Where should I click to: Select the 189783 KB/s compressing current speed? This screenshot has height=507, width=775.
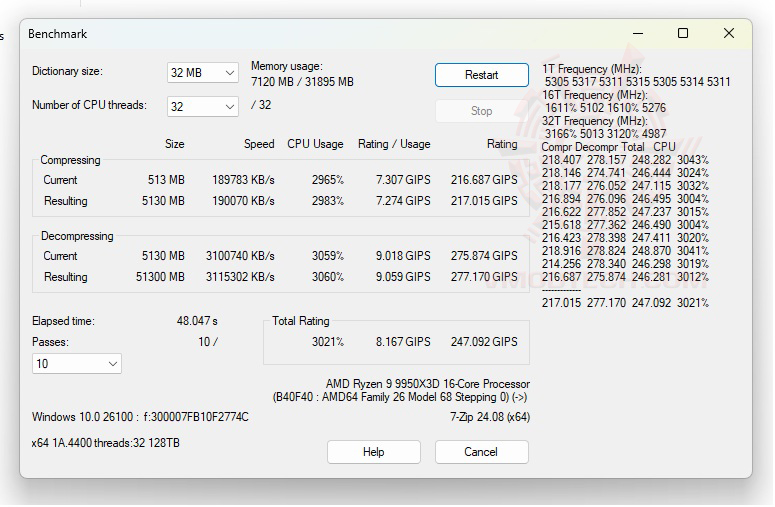click(243, 180)
